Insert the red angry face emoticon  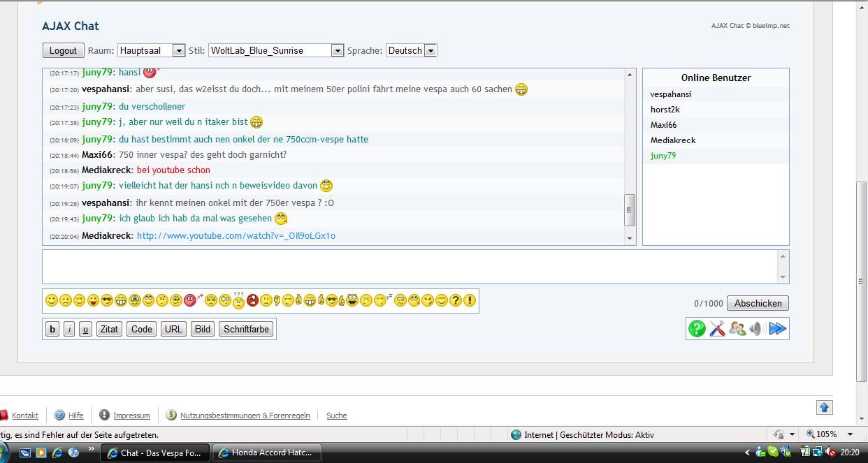coord(252,300)
